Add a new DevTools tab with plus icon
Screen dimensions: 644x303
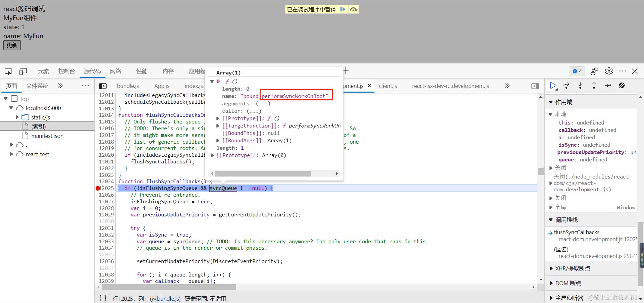coord(346,71)
